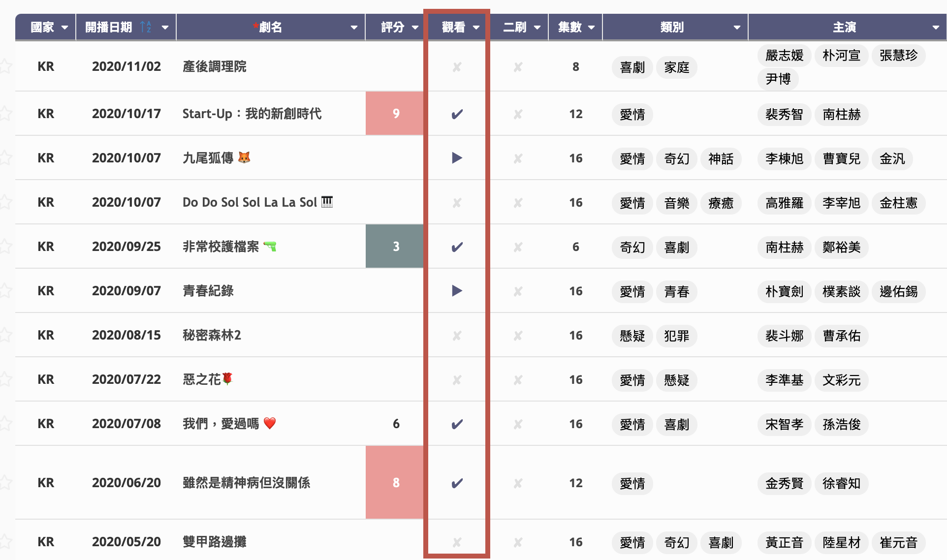Click the water gun emoji beside 非常校護檔案
947x560 pixels.
click(270, 246)
